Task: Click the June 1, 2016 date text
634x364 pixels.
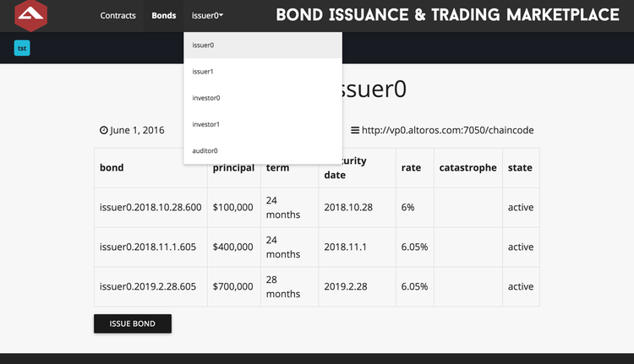Action: pos(137,130)
